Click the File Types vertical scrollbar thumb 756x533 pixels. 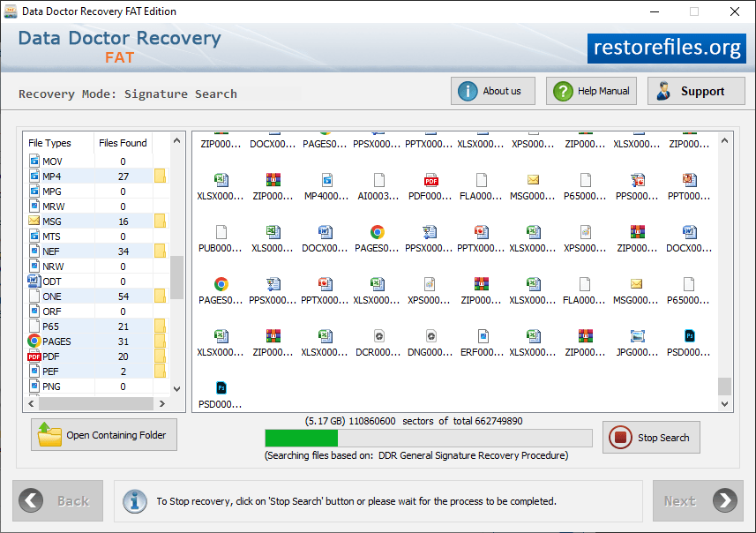[177, 277]
